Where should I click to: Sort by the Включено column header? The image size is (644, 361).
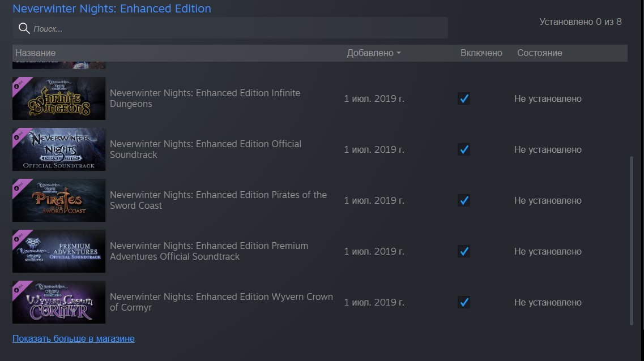[x=481, y=53]
